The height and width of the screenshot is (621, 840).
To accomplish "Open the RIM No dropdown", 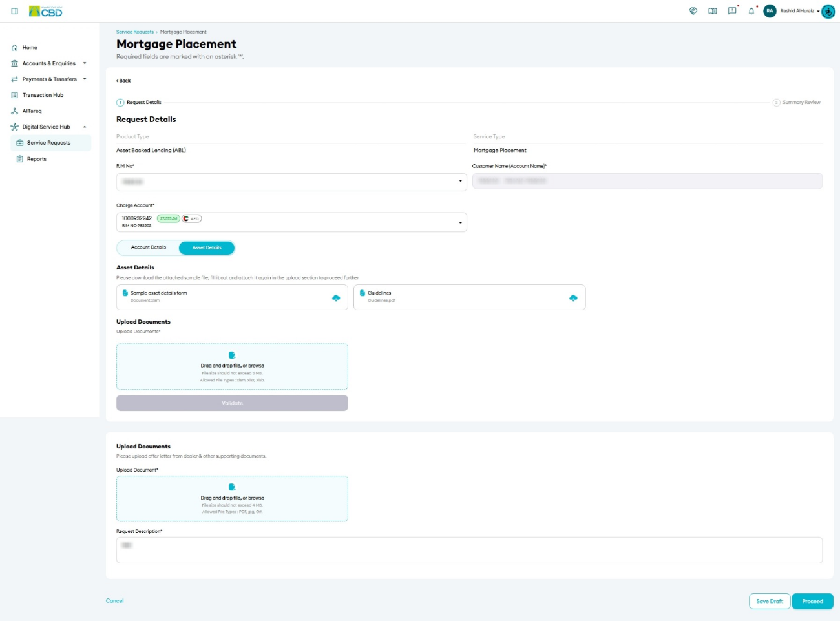I will [x=291, y=182].
